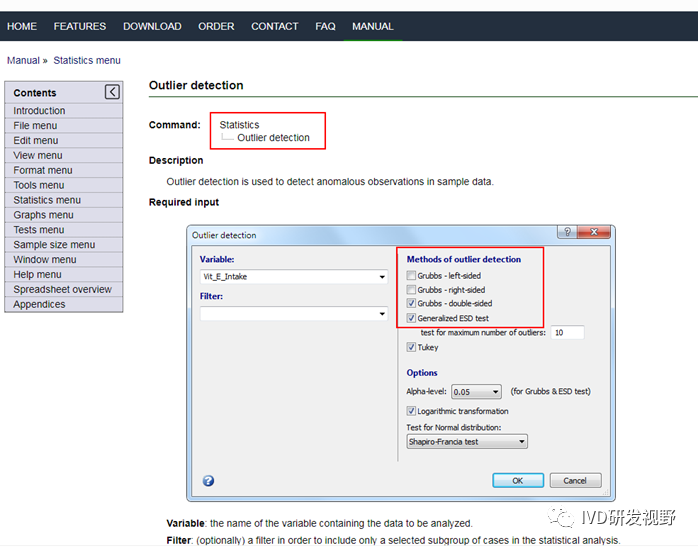
Task: Open the Shapiro-Francia test dropdown
Action: (x=521, y=441)
